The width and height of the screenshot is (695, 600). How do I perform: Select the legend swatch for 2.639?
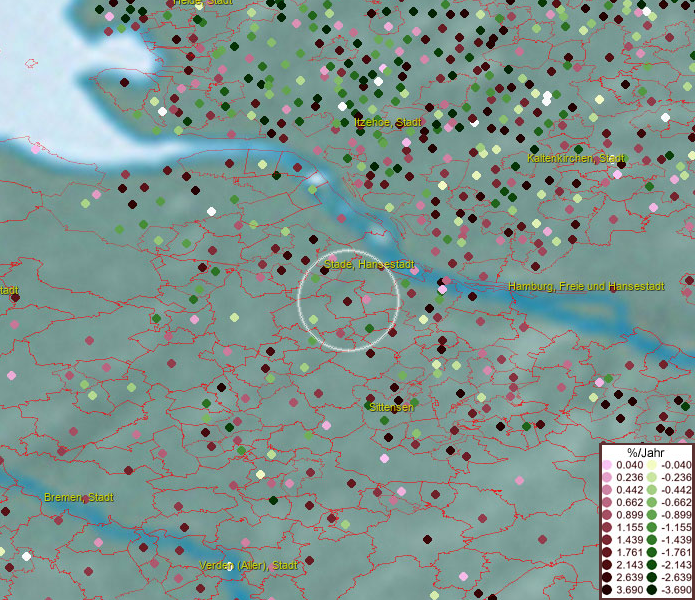607,577
